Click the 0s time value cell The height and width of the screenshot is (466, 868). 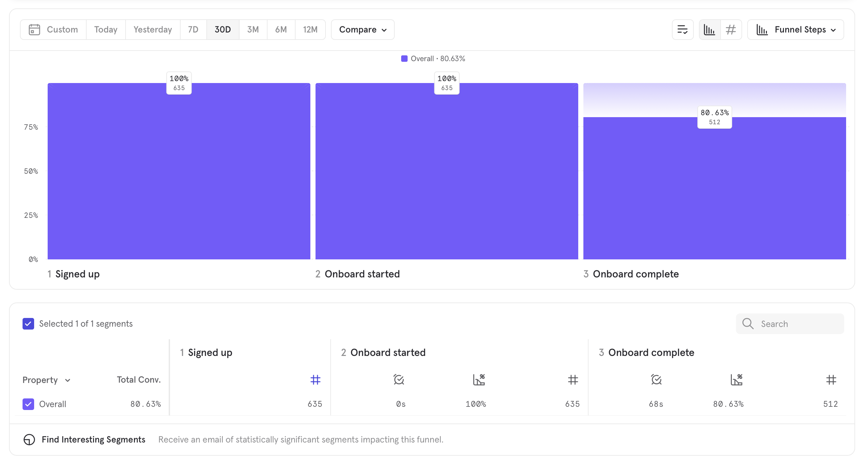click(x=401, y=404)
